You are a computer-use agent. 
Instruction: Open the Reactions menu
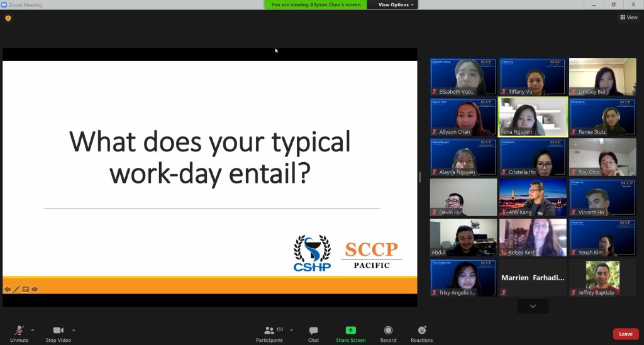point(421,333)
